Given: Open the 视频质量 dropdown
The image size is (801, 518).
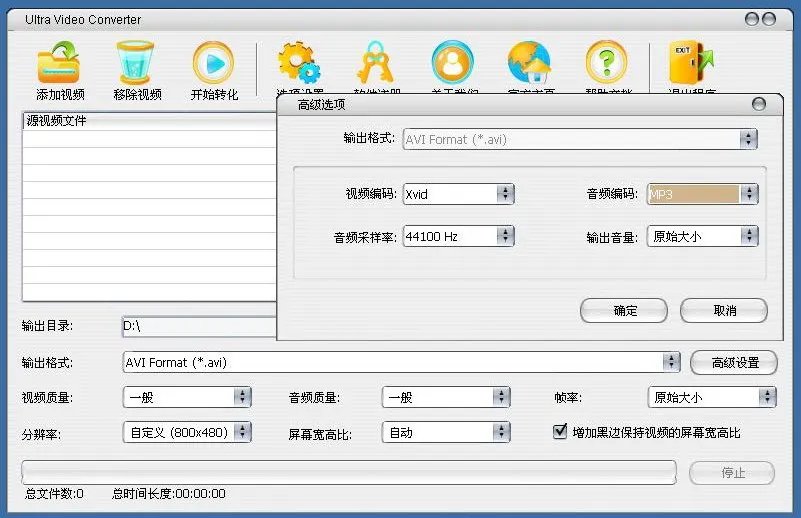Looking at the screenshot, I should click(x=187, y=397).
